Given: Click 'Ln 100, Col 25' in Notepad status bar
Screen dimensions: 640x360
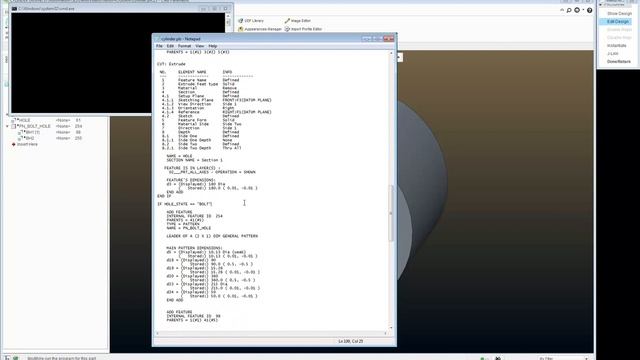Looking at the screenshot, I should pyautogui.click(x=350, y=341).
